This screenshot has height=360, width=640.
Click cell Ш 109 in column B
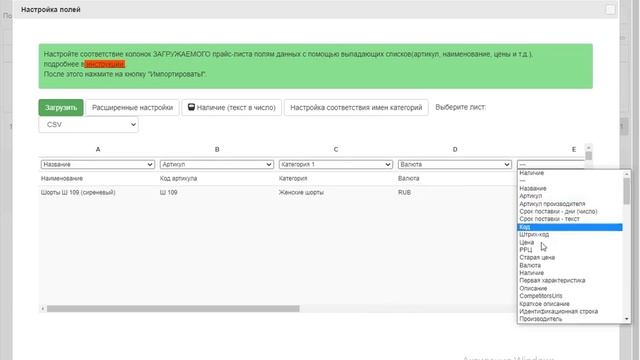(169, 192)
